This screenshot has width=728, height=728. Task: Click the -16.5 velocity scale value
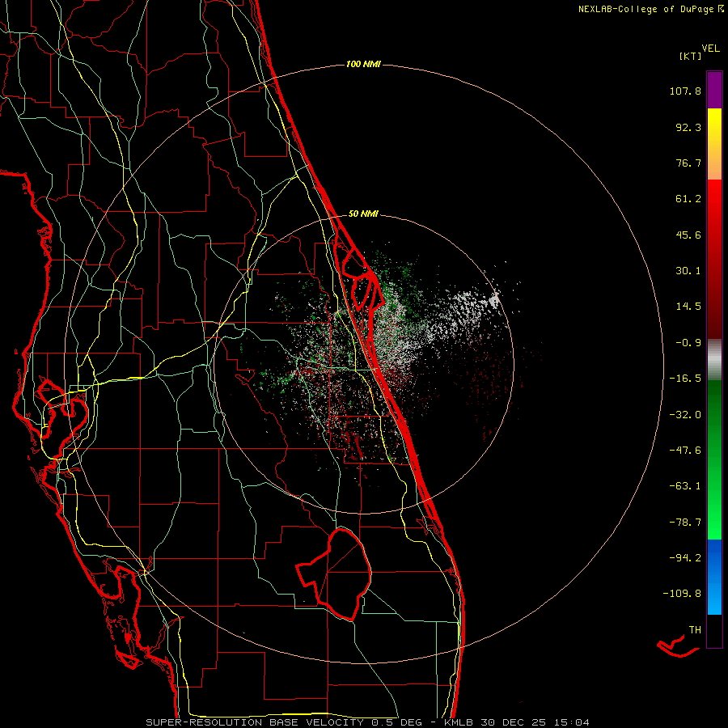point(685,379)
